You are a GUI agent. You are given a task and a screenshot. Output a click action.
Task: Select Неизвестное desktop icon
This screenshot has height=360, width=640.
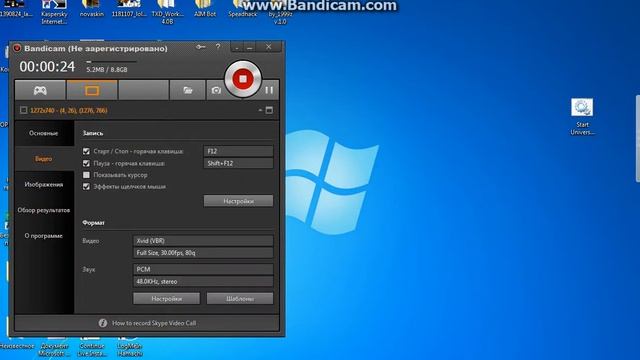17,343
